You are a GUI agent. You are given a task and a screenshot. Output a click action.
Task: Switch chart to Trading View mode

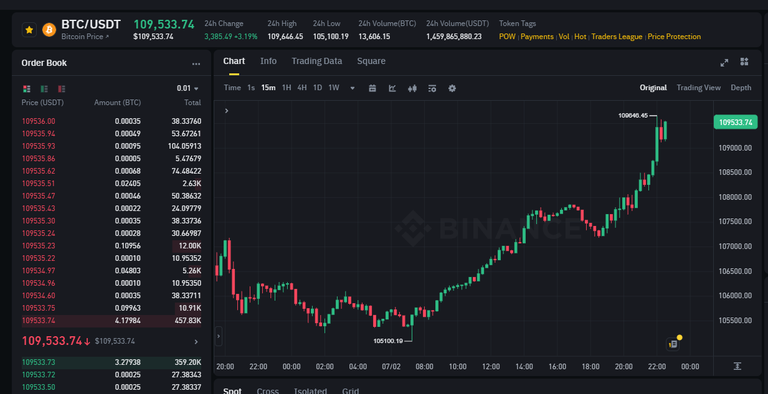[698, 88]
